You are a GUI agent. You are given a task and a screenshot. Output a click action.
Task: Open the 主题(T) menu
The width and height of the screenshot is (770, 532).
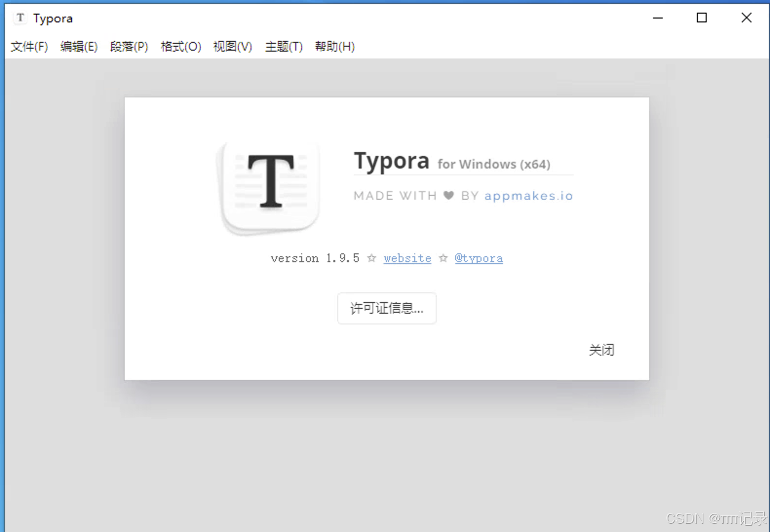coord(284,47)
